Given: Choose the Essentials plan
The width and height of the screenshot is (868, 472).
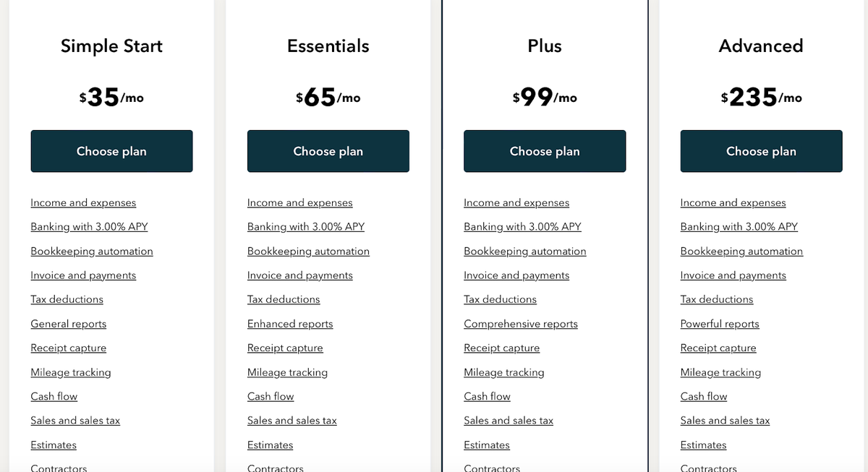Looking at the screenshot, I should click(x=328, y=151).
